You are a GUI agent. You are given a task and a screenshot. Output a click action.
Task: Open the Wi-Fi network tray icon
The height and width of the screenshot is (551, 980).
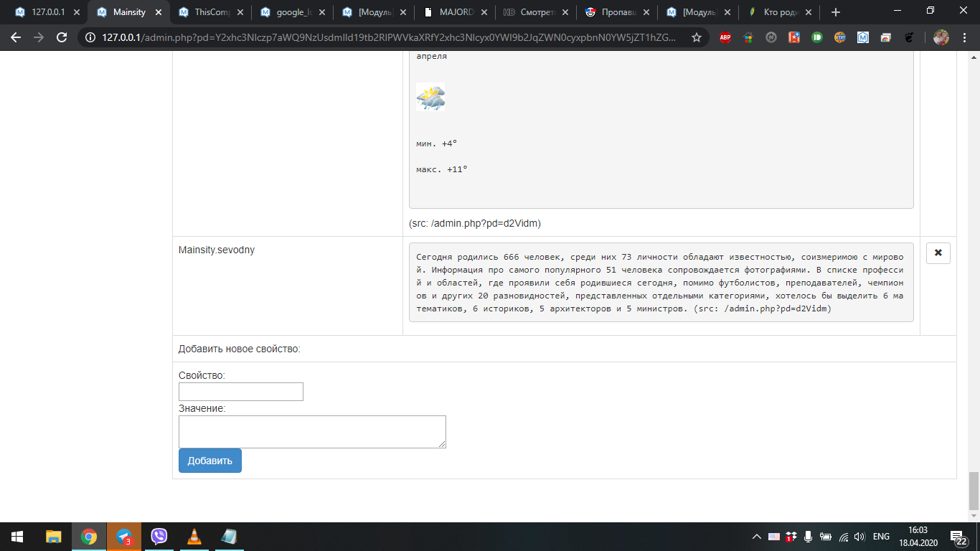[x=844, y=537]
